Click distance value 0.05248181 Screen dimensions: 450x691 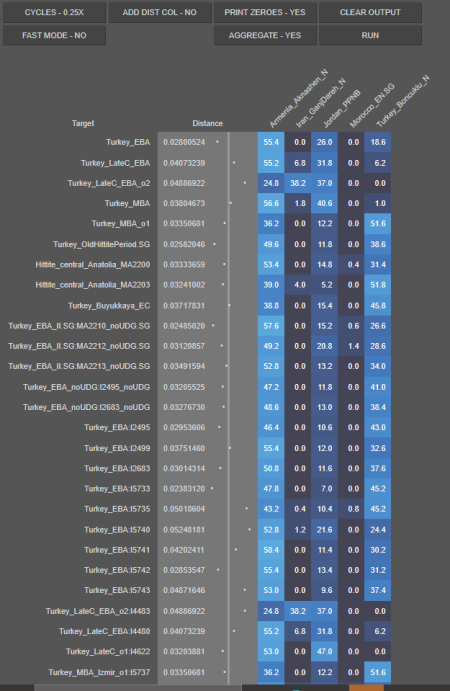[184, 530]
